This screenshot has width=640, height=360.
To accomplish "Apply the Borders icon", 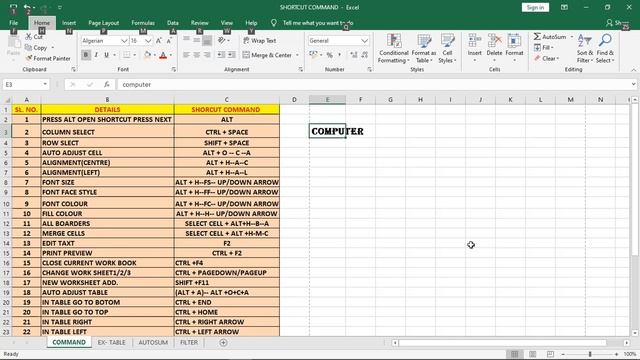I will point(127,55).
